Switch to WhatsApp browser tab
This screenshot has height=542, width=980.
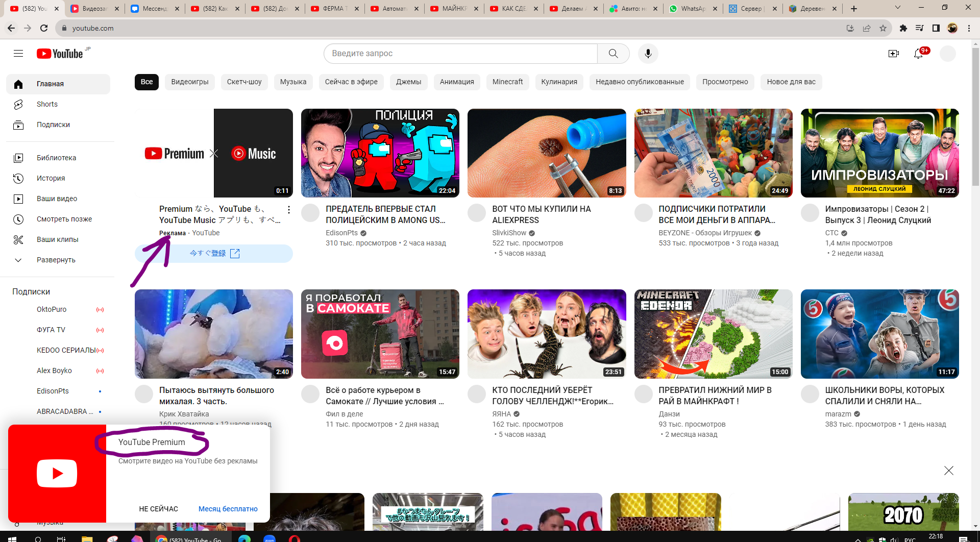click(693, 8)
